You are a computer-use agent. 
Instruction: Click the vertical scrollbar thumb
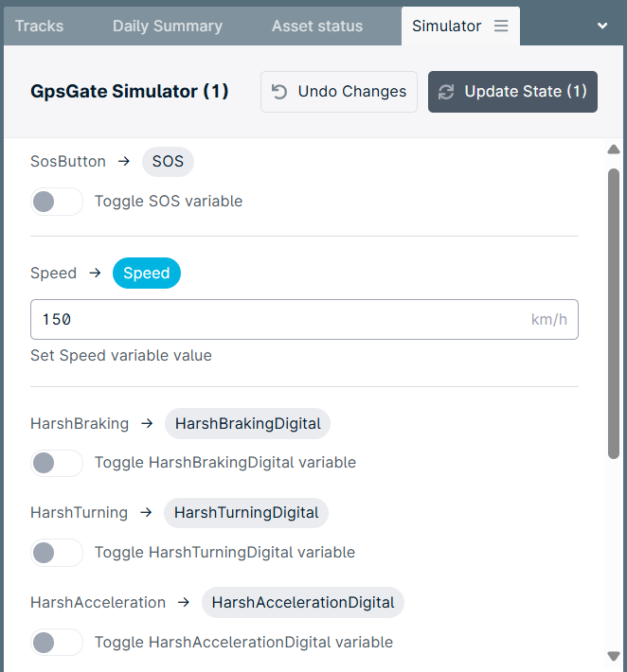click(614, 313)
